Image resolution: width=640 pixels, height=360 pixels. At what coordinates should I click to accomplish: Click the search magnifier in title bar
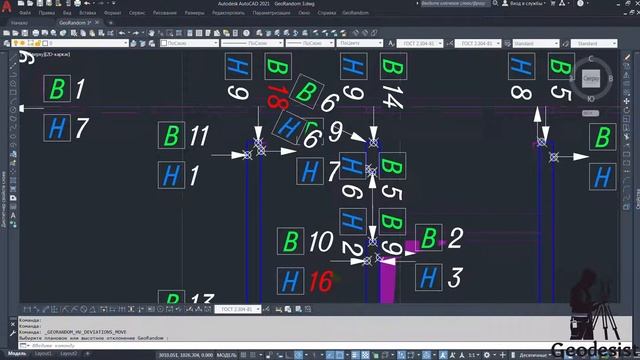pos(495,3)
